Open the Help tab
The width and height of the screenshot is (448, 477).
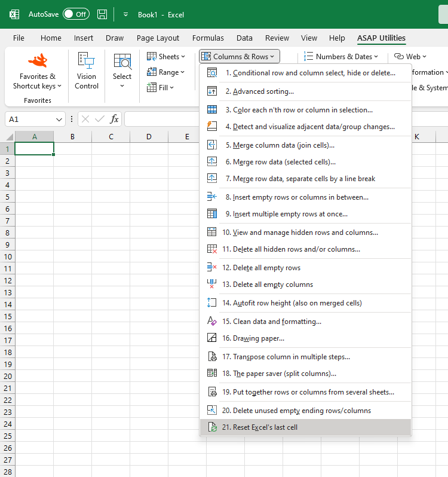(x=337, y=38)
